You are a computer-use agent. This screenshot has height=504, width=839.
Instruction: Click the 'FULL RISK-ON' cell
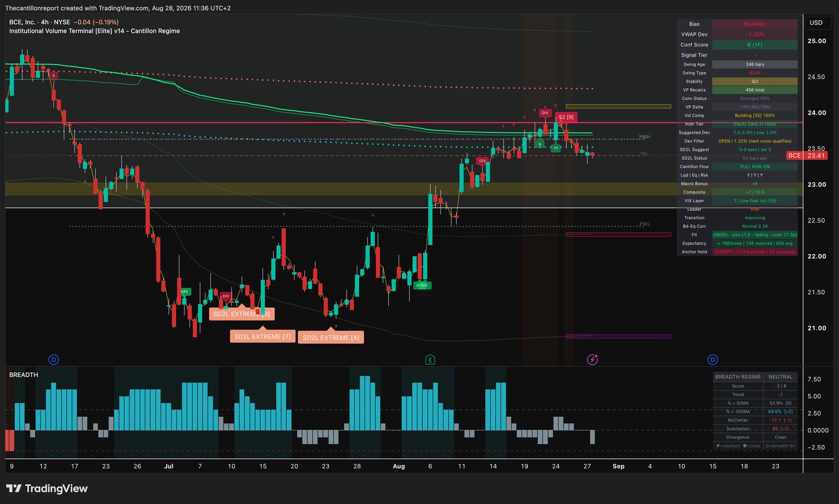point(755,167)
